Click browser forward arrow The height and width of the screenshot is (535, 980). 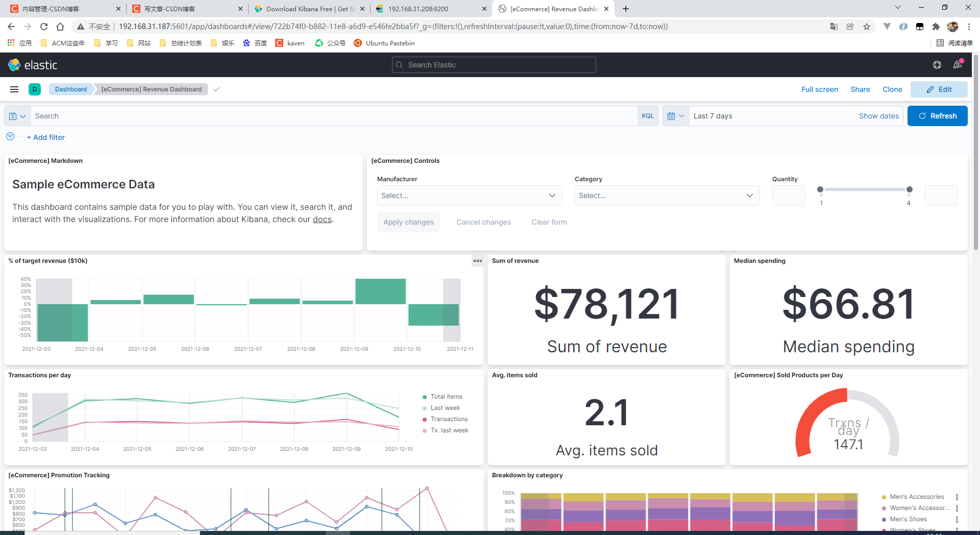tap(28, 27)
